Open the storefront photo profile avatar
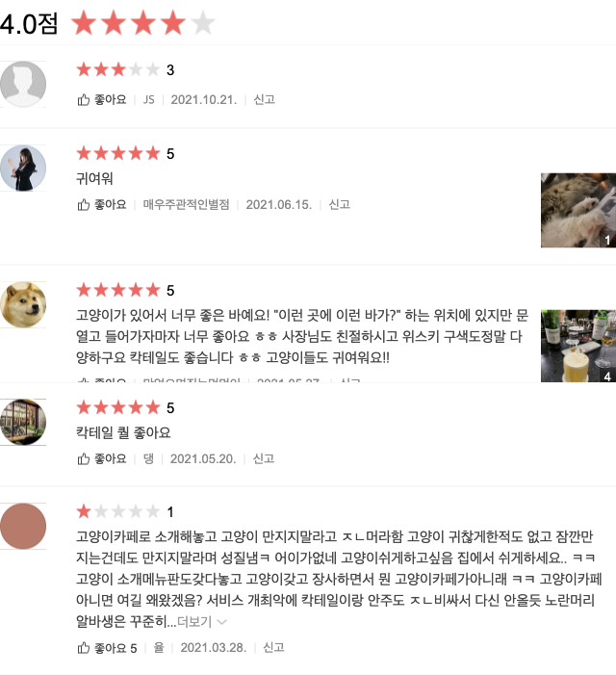Viewport: 616px width, 675px height. point(23,422)
